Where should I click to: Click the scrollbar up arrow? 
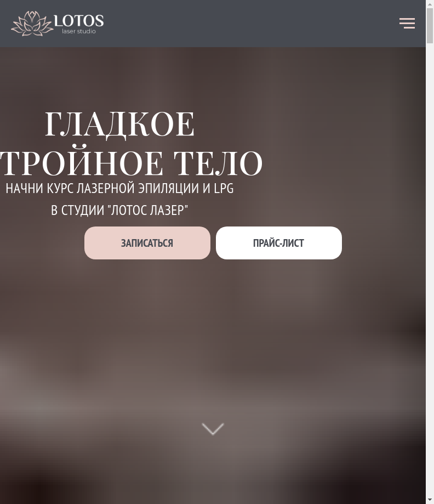pos(430,4)
